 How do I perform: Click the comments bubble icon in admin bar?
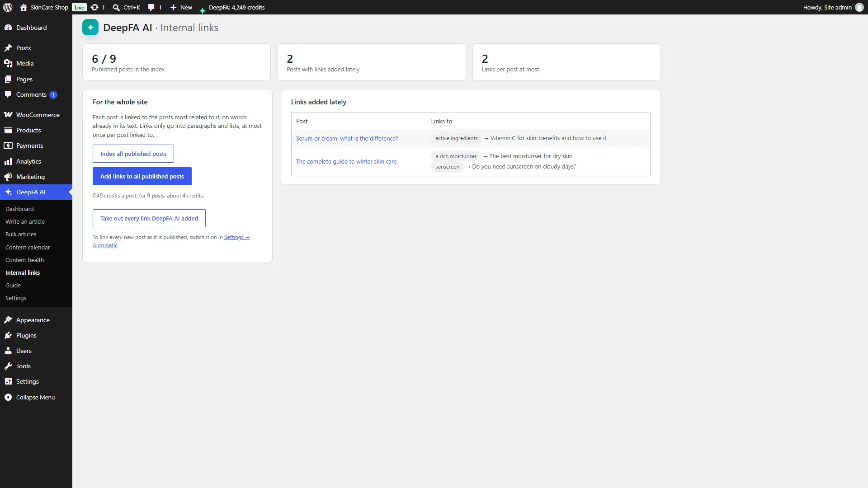[151, 7]
